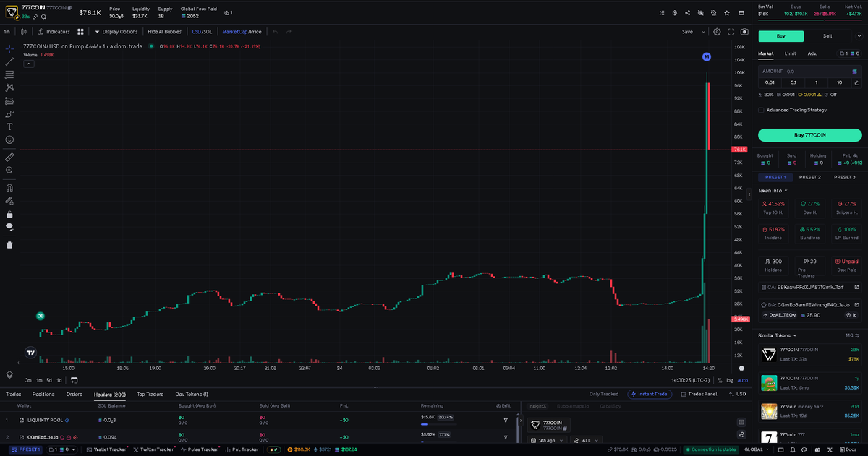Viewport: 868px width, 456px height.
Task: Enable Instant Trade
Action: pyautogui.click(x=650, y=394)
